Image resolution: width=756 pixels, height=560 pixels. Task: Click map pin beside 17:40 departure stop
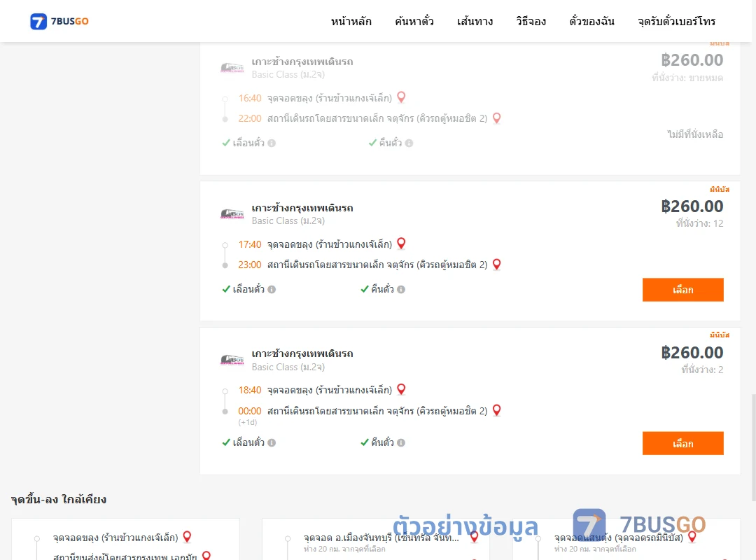[401, 244]
